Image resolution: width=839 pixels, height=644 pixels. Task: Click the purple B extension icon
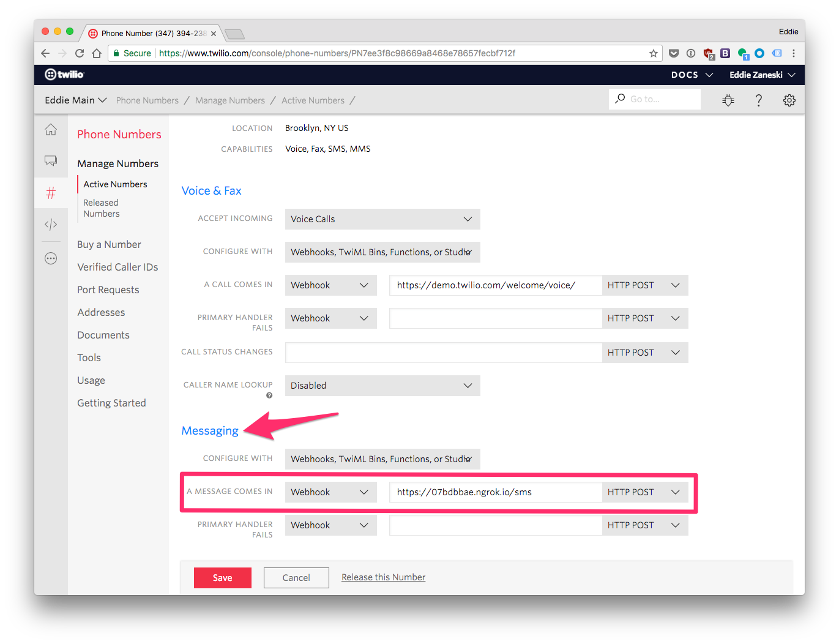tap(725, 53)
